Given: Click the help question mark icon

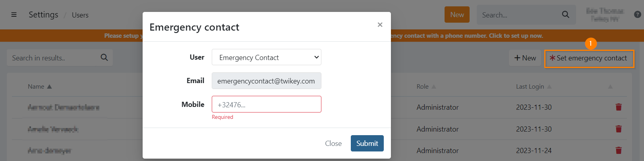Looking at the screenshot, I should point(637,15).
